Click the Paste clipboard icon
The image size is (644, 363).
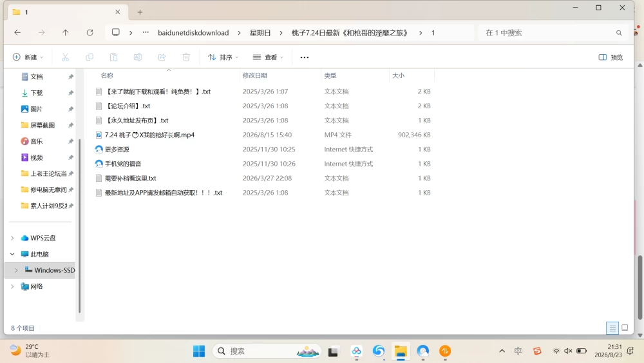114,57
